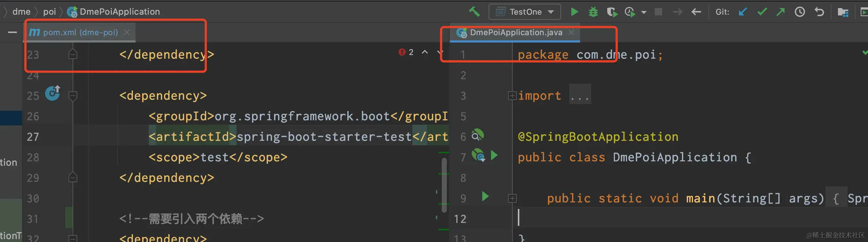This screenshot has height=242, width=868.
Task: Click the <scope>test</scope> line
Action: 218,157
